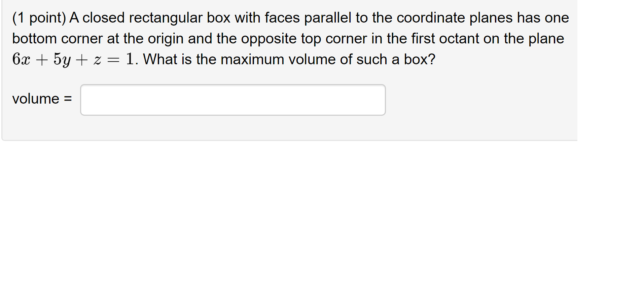
Task: Click the question mark ending the problem sentence
Action: [432, 59]
